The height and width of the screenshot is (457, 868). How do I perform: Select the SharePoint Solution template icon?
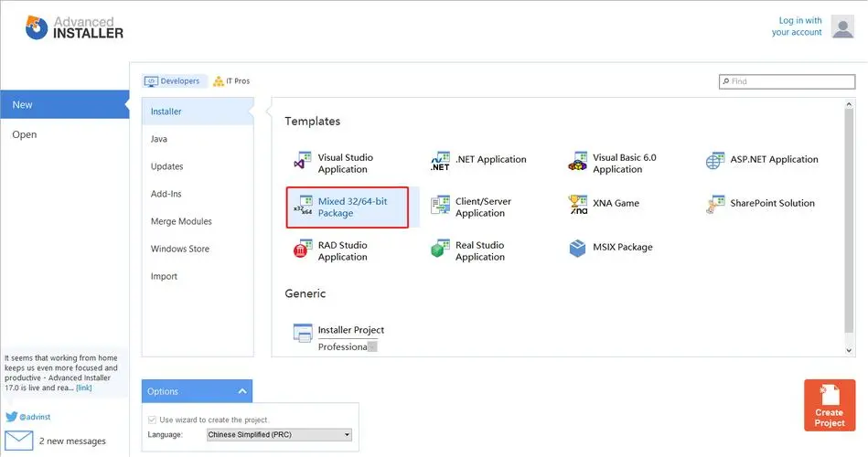click(715, 205)
